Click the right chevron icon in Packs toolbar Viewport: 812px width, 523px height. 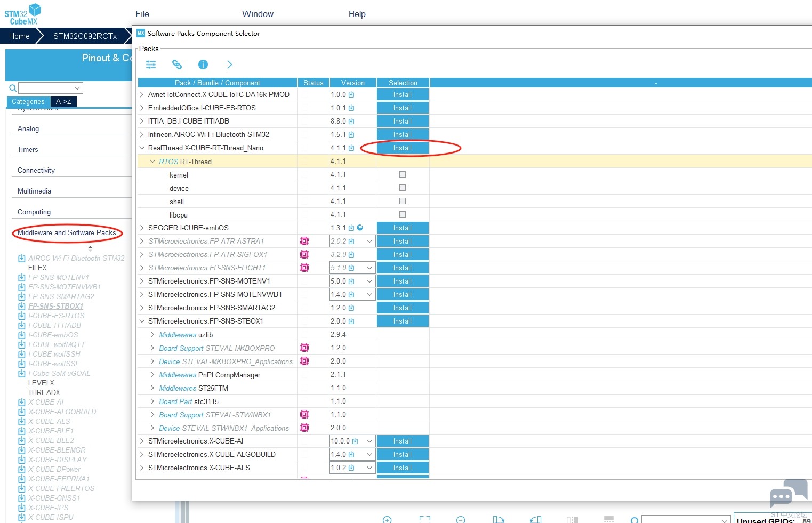tap(230, 65)
